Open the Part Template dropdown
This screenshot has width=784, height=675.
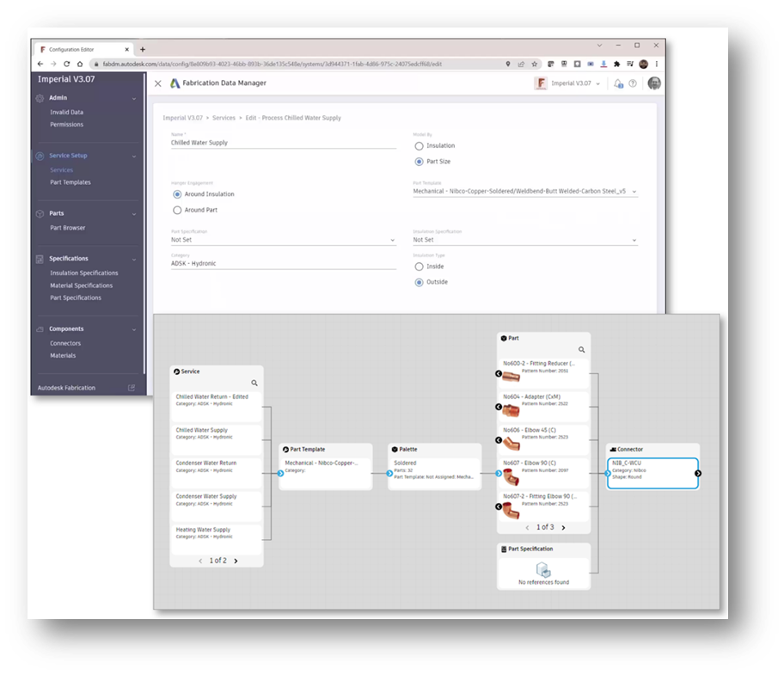(x=525, y=192)
